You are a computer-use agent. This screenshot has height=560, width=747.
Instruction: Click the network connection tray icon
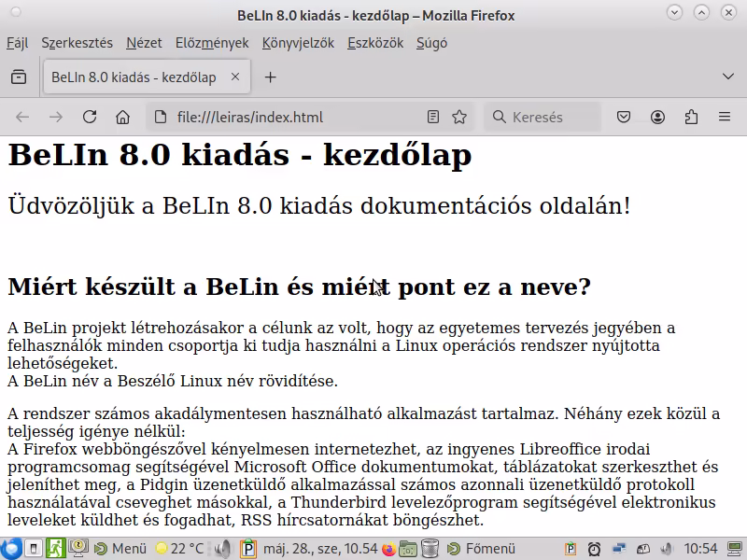pyautogui.click(x=619, y=549)
